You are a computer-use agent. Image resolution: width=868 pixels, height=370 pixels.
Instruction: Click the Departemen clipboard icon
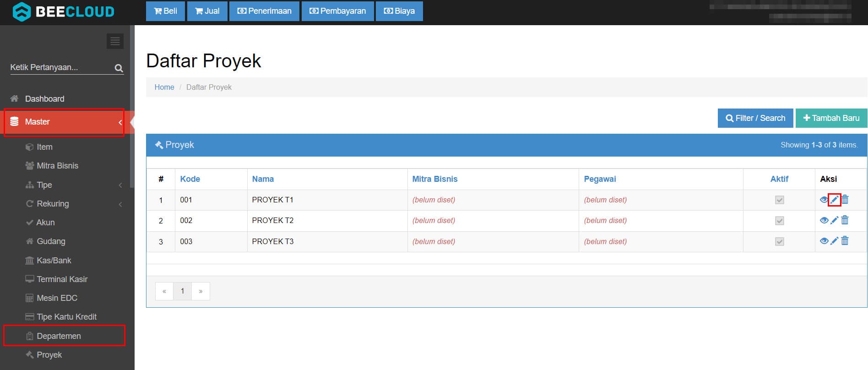coord(29,336)
